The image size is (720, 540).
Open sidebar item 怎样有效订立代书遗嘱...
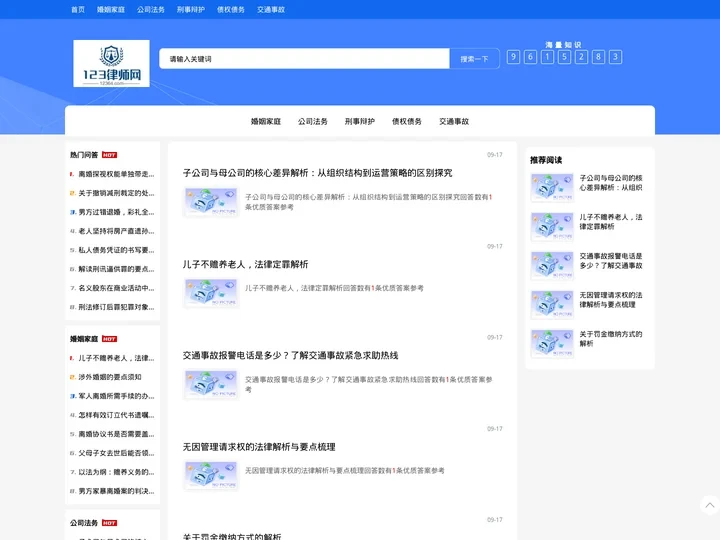(116, 415)
